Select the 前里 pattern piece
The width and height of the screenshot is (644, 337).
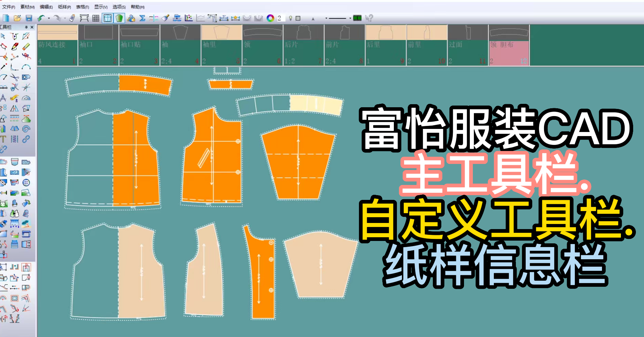pyautogui.click(x=427, y=45)
